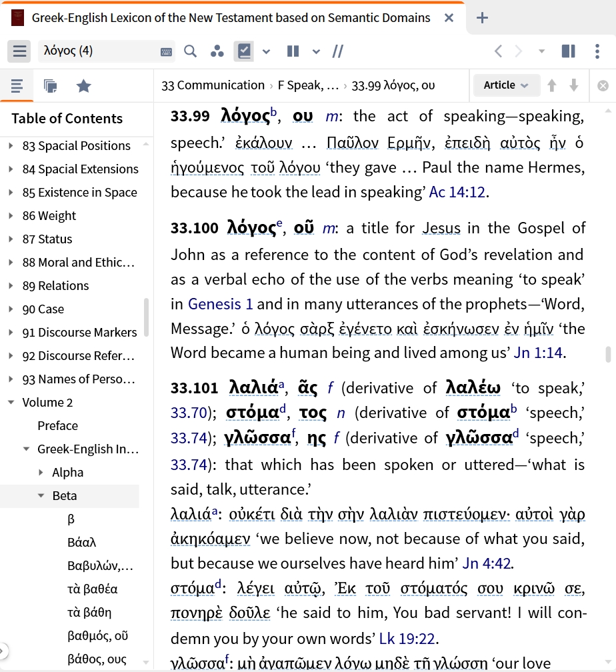
Task: Toggle the sidebar layout split icon
Action: click(x=569, y=51)
